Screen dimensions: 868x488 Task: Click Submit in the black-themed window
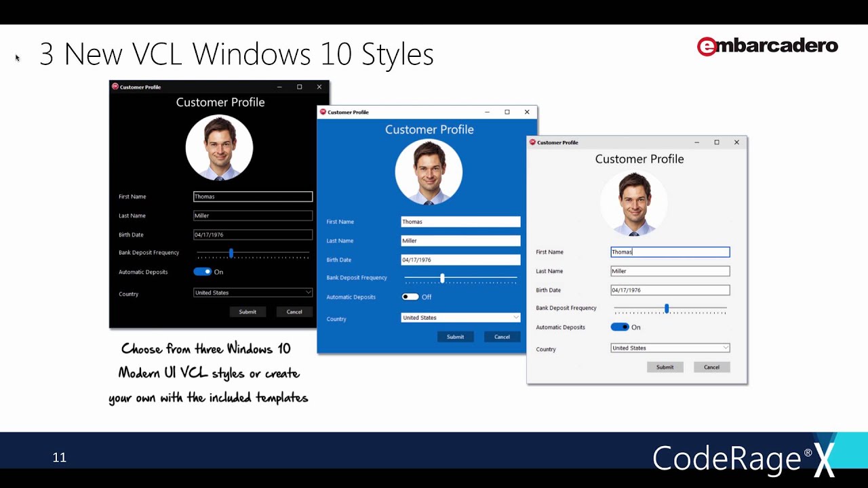tap(248, 312)
